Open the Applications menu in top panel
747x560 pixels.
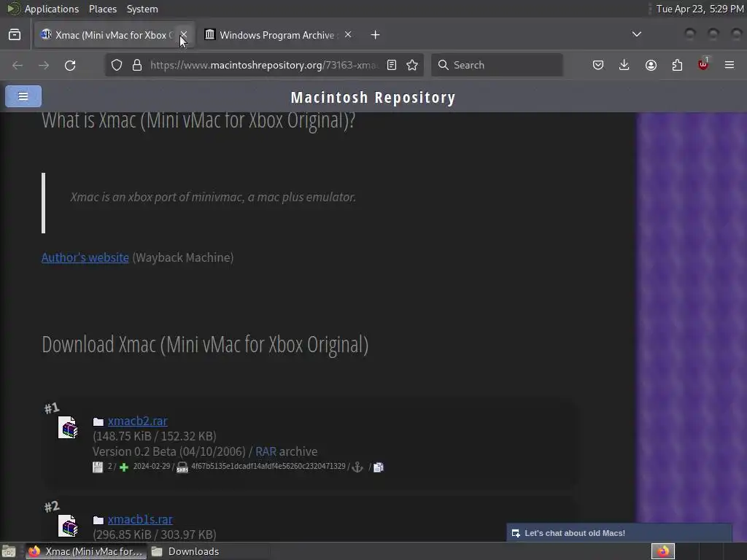click(x=43, y=9)
